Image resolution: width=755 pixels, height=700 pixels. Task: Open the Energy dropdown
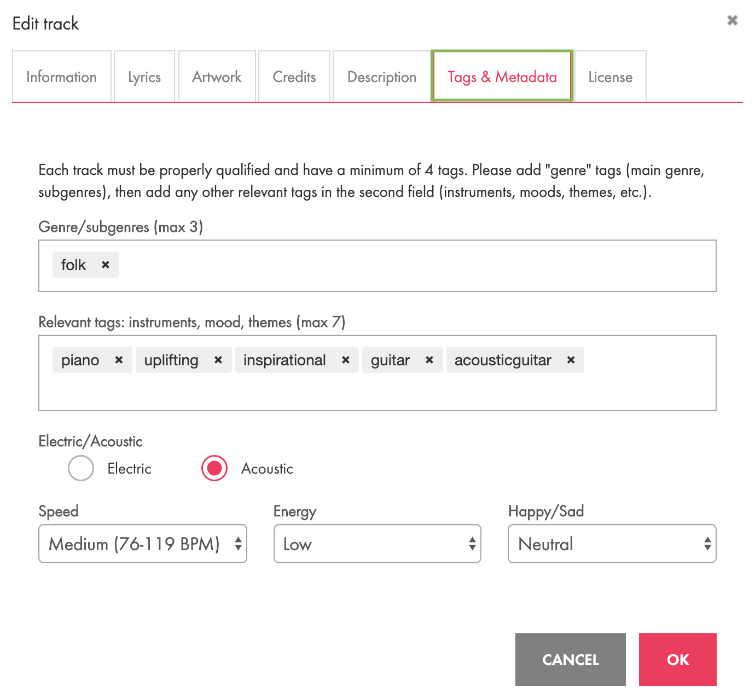click(377, 544)
